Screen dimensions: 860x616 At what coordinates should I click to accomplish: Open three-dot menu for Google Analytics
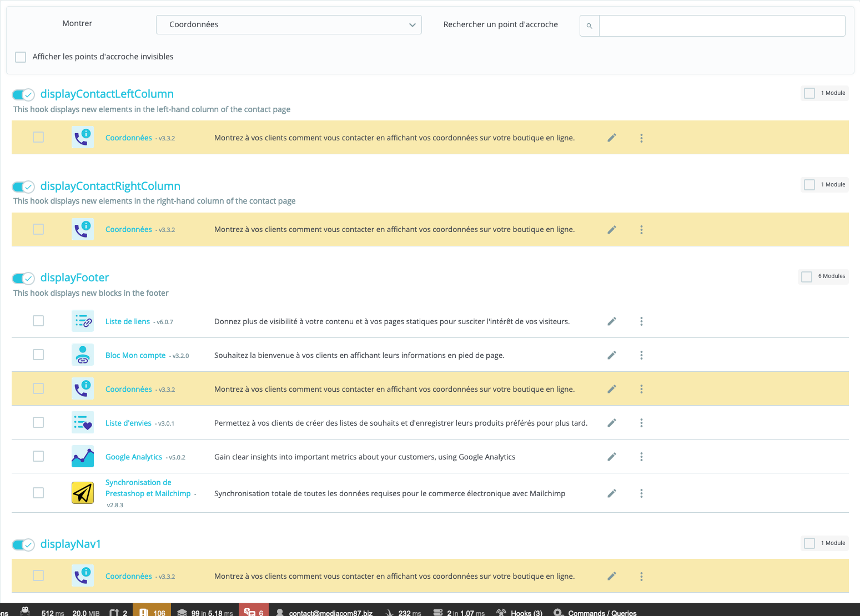coord(641,457)
